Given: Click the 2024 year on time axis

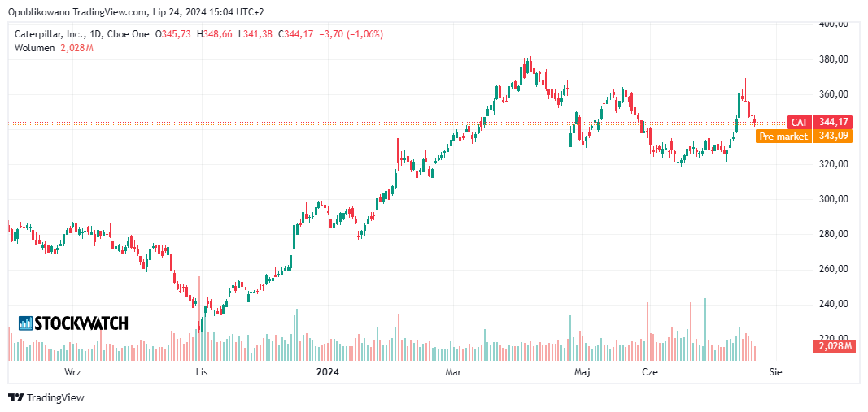Looking at the screenshot, I should [327, 372].
